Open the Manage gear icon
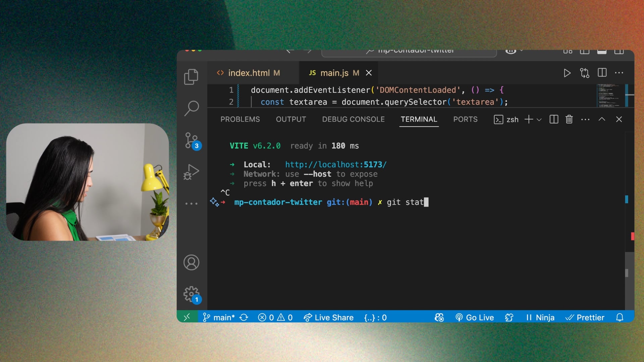This screenshot has height=362, width=644. 192,294
